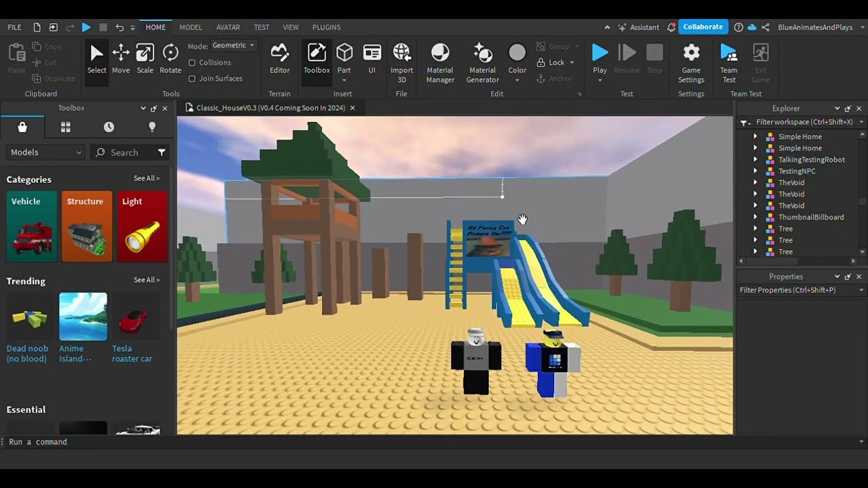Image resolution: width=868 pixels, height=488 pixels.
Task: Open the Toolbox search filter options
Action: coord(161,152)
